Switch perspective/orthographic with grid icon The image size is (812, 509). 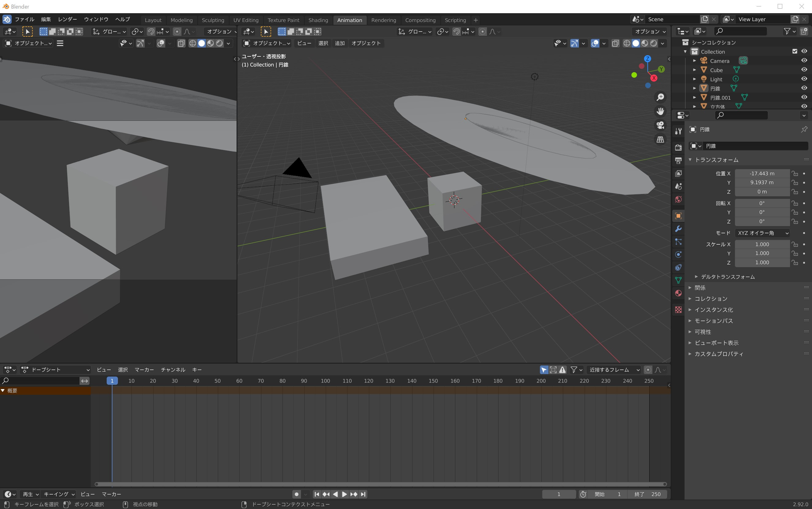pos(660,140)
